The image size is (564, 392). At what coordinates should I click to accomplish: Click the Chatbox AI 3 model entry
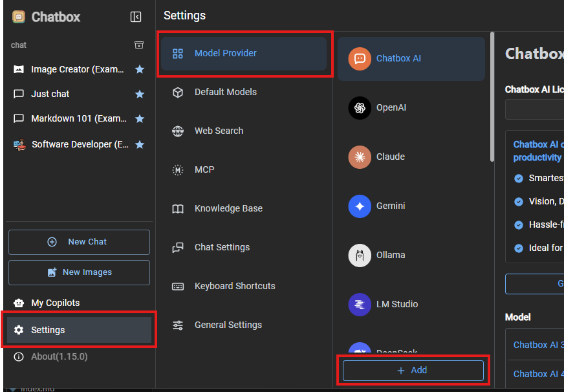539,345
